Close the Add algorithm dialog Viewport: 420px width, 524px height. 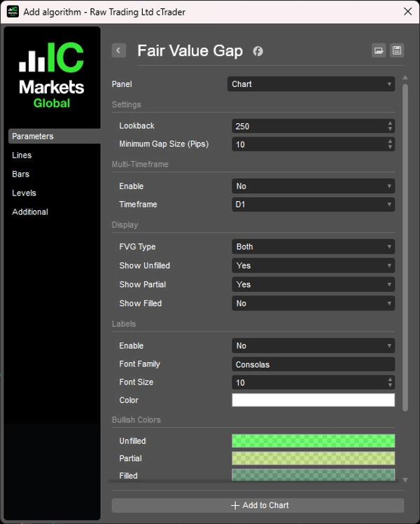coord(407,11)
